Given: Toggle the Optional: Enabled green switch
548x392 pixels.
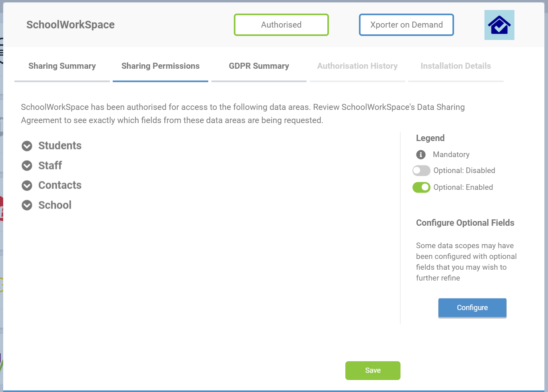Looking at the screenshot, I should [x=421, y=187].
